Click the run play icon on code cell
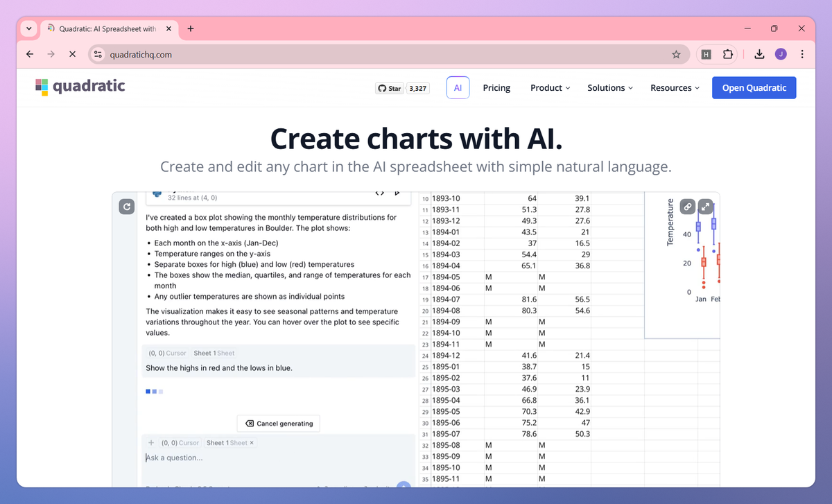The image size is (832, 504). tap(397, 193)
